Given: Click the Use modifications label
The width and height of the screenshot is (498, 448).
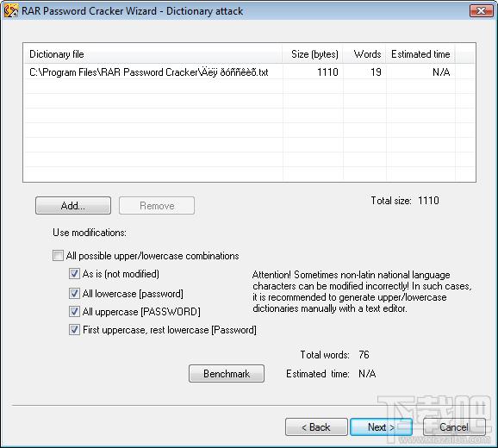Looking at the screenshot, I should click(90, 233).
